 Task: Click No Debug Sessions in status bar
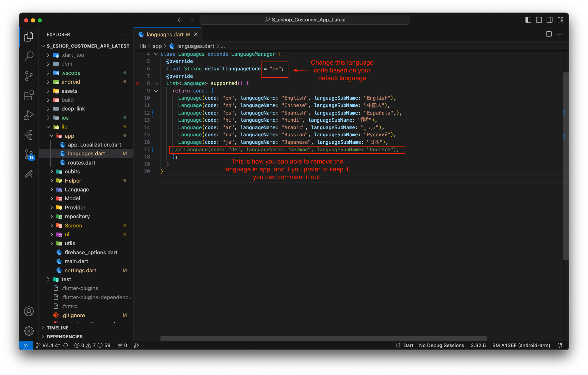pyautogui.click(x=441, y=345)
